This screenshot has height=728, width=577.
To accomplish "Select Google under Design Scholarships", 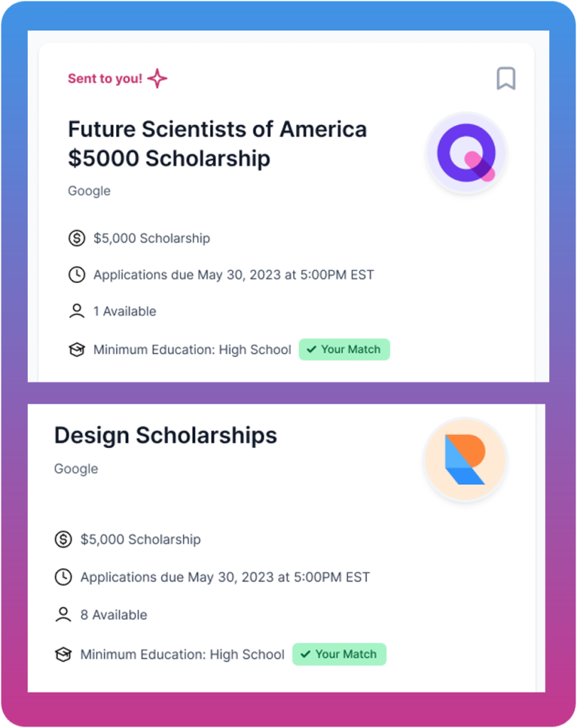I will [76, 469].
